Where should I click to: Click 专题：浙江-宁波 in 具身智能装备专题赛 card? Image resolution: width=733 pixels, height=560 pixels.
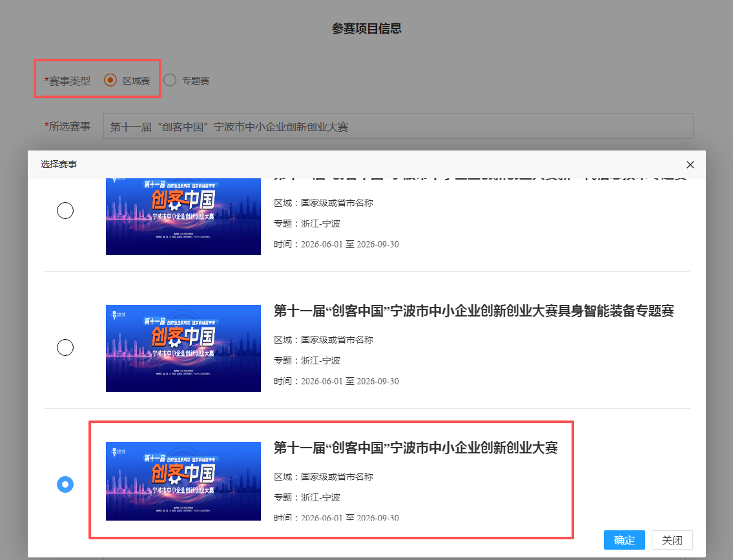[x=307, y=360]
